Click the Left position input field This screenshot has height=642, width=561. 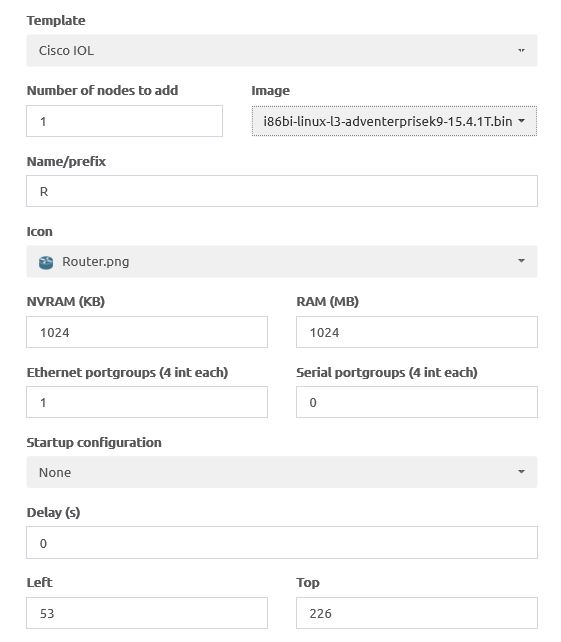tap(147, 613)
